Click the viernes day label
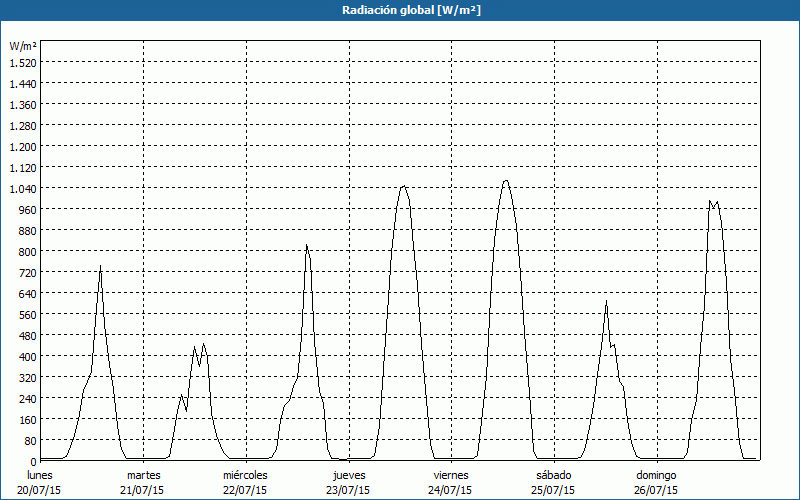This screenshot has height=500, width=800. tap(451, 474)
